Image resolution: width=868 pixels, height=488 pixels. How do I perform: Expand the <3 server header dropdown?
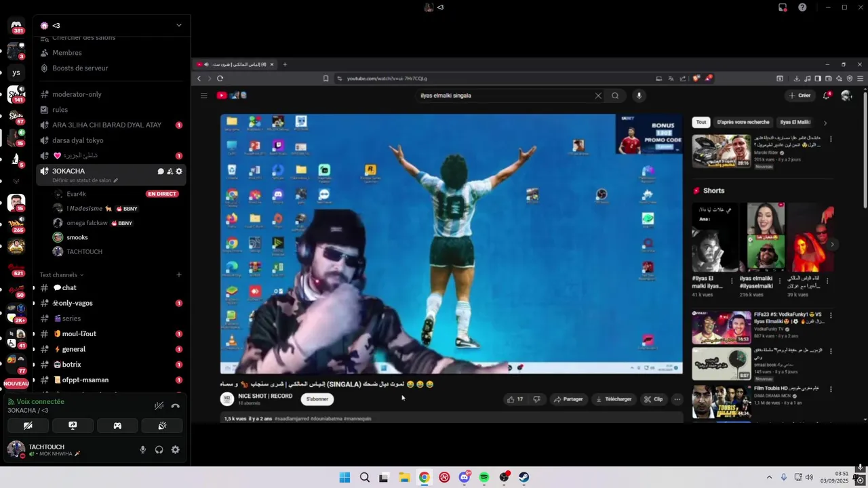click(x=179, y=26)
